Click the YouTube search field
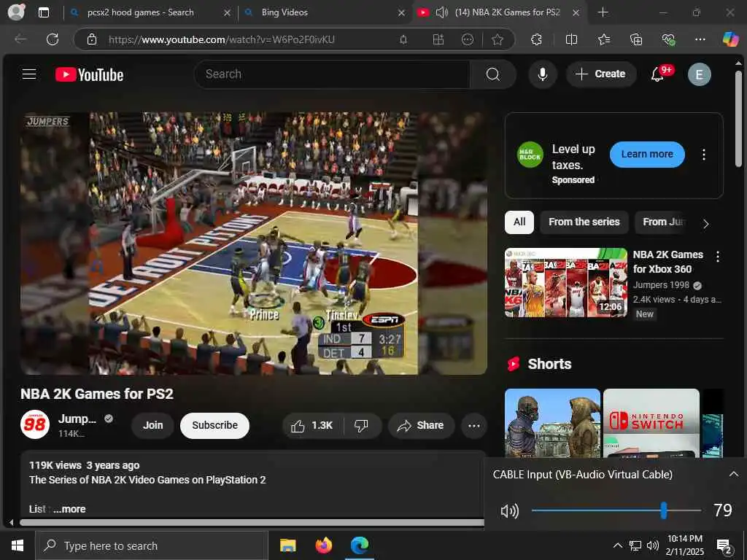The height and width of the screenshot is (560, 747). [x=332, y=74]
